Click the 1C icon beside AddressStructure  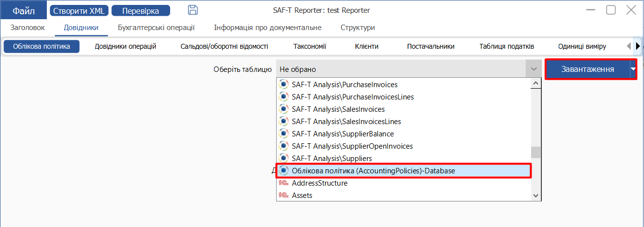pyautogui.click(x=284, y=183)
